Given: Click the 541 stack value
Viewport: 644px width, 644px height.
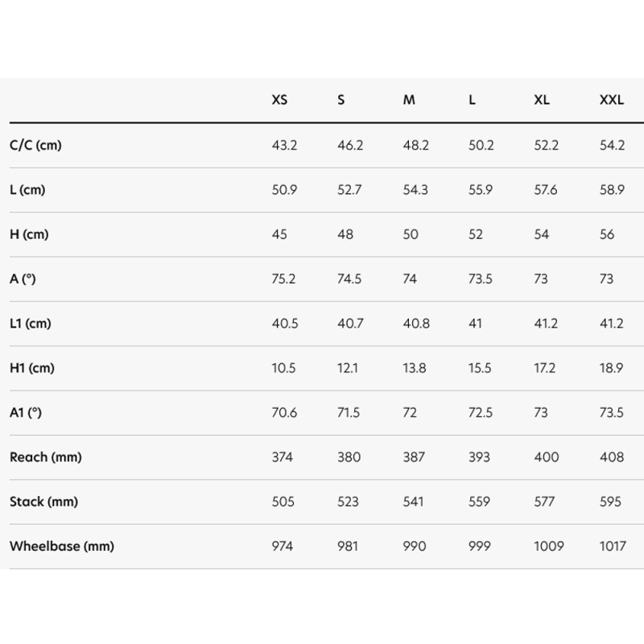Looking at the screenshot, I should click(414, 502).
